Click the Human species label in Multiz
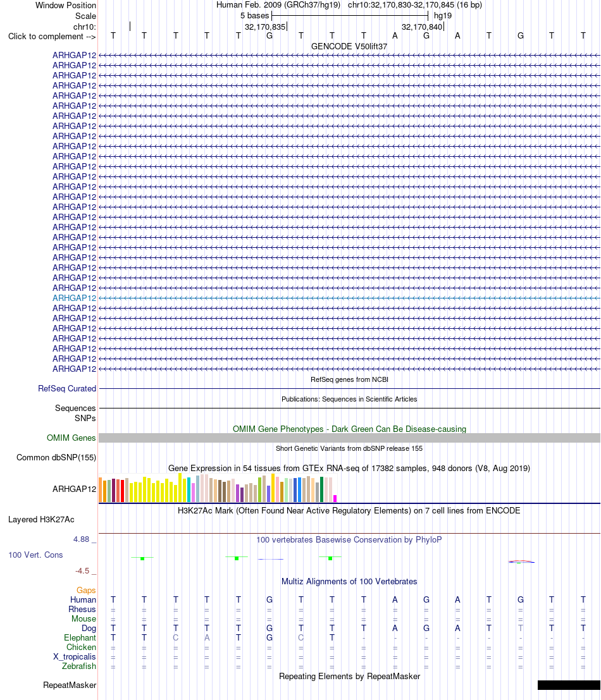The height and width of the screenshot is (700, 601). click(83, 600)
